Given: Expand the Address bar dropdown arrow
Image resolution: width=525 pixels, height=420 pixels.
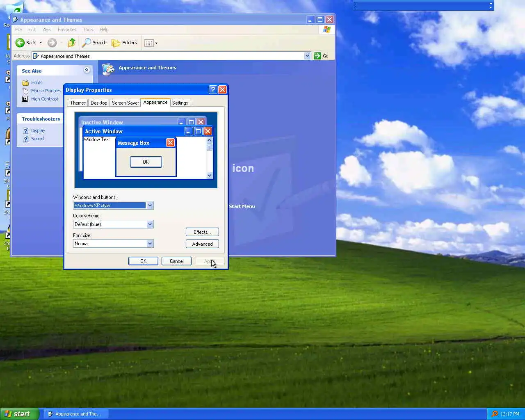Looking at the screenshot, I should coord(308,56).
